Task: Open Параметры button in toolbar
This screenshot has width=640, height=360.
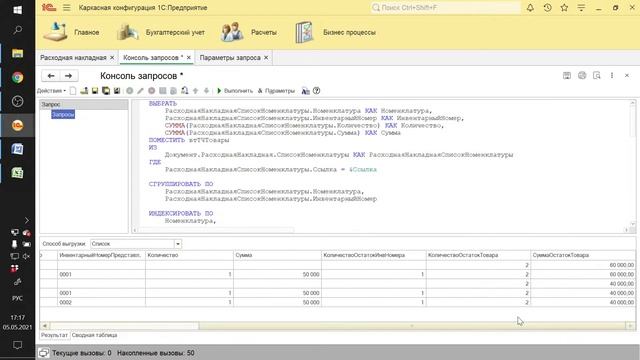Action: pyautogui.click(x=276, y=91)
